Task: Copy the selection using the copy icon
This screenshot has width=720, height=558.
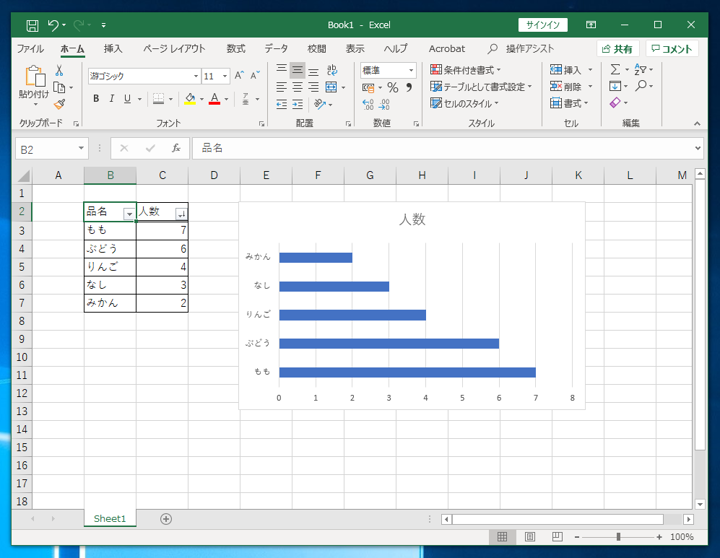Action: (x=59, y=87)
